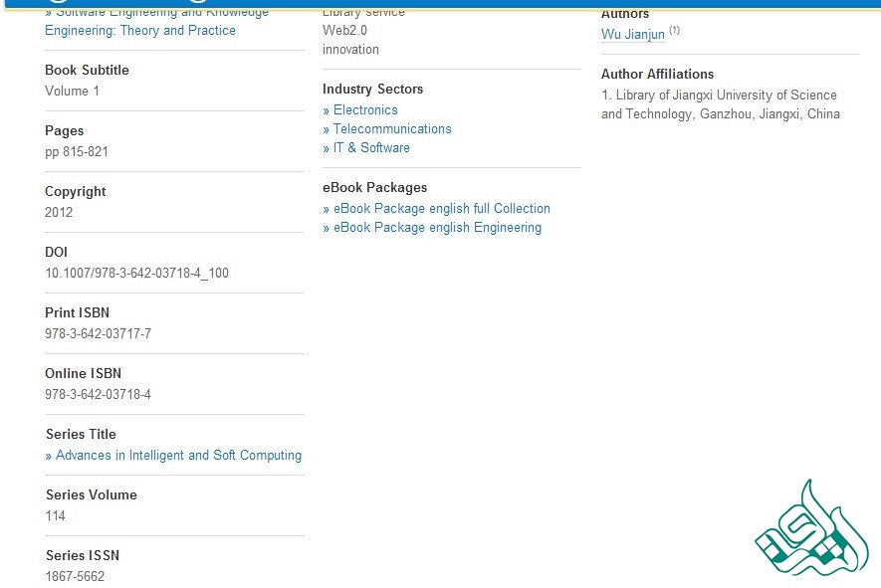Image resolution: width=881 pixels, height=588 pixels.
Task: Click the DOI number 10.1007/978-3-642-03718-4_100
Action: pyautogui.click(x=136, y=274)
